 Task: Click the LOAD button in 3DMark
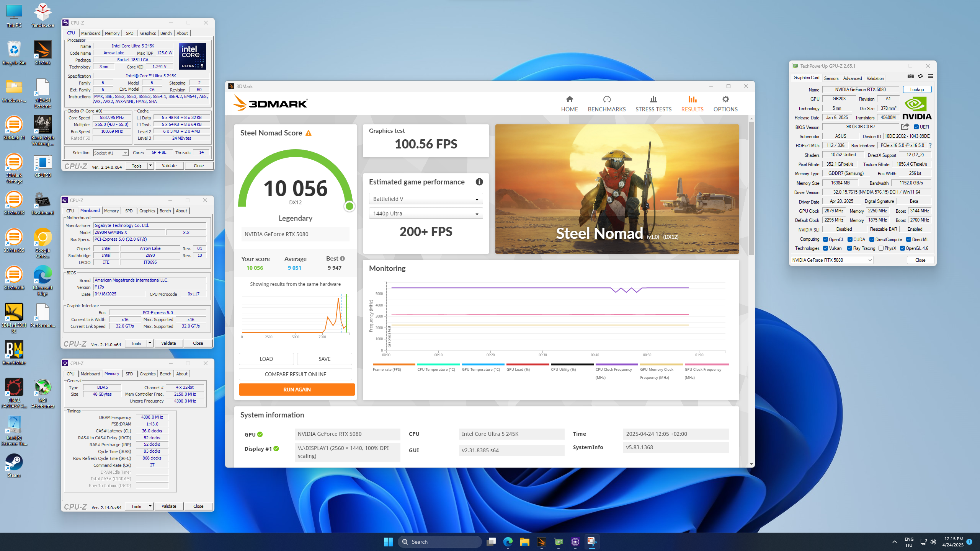click(266, 359)
